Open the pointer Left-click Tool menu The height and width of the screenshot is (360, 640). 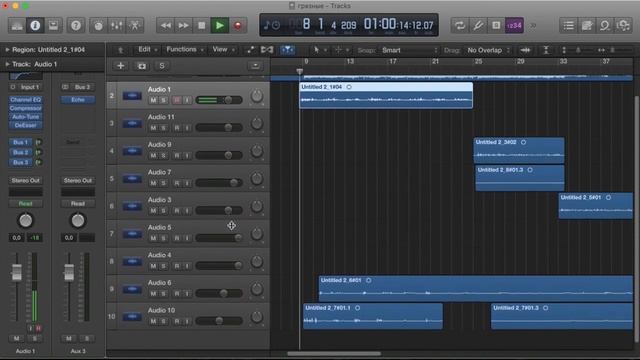[x=319, y=50]
